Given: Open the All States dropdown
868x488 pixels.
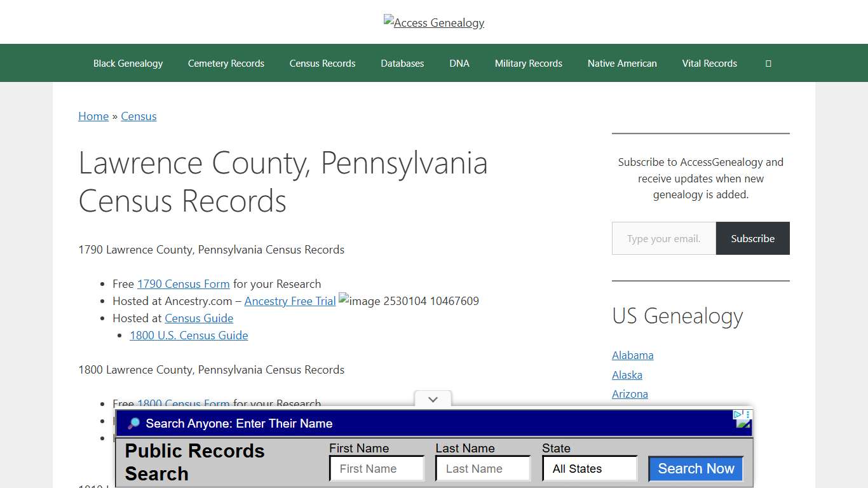Looking at the screenshot, I should click(589, 468).
